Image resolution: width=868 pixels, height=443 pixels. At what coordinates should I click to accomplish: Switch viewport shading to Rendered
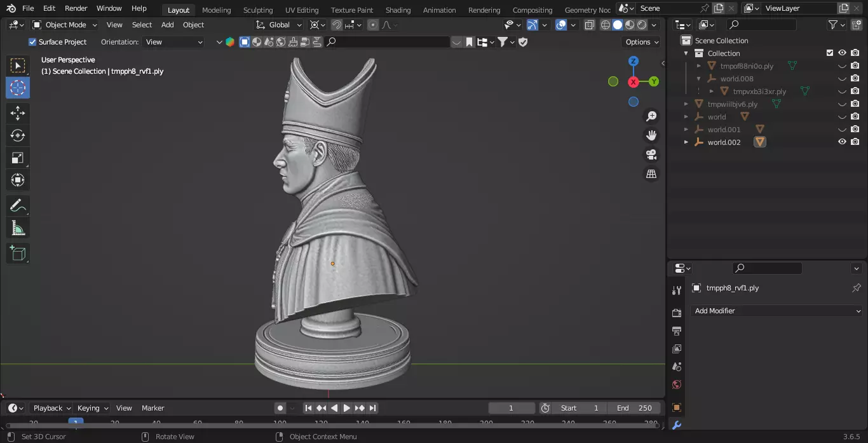642,25
